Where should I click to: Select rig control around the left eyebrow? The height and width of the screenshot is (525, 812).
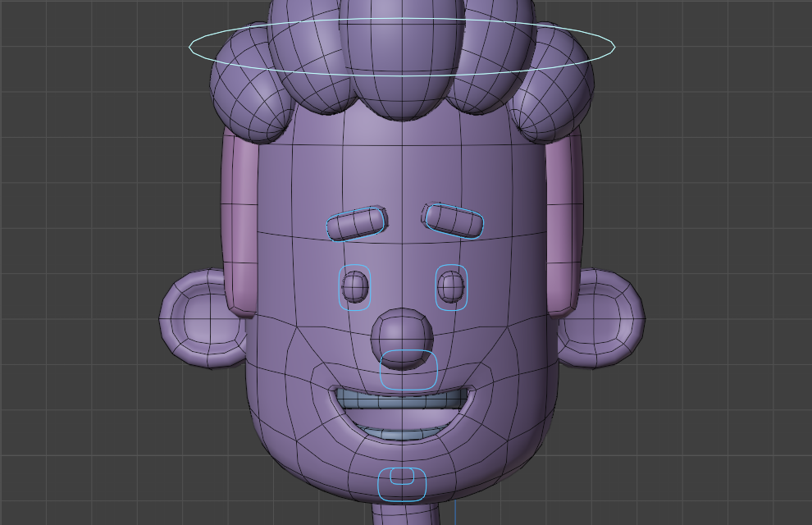click(356, 225)
